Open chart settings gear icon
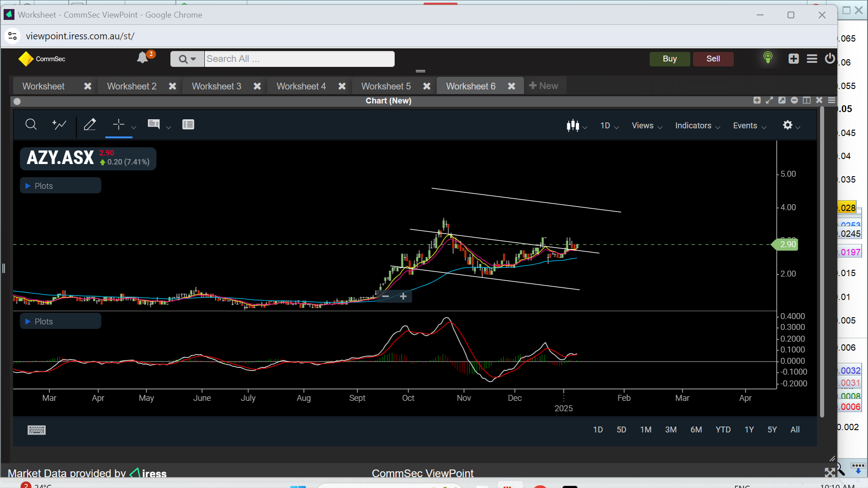868x488 pixels. [788, 125]
